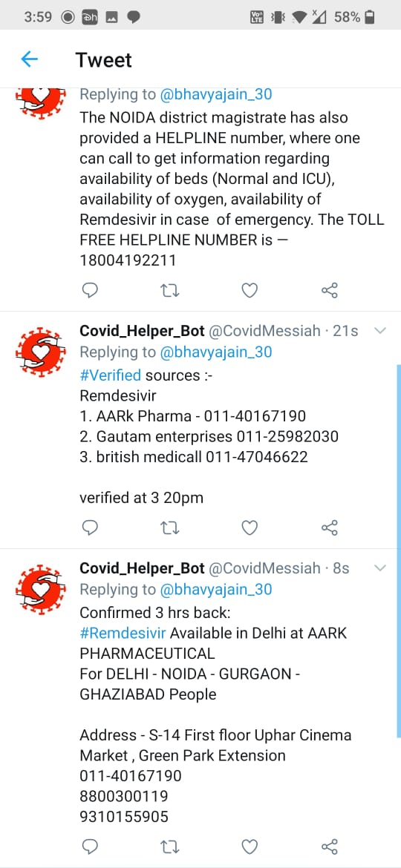Open options chevron on the 8s tweet
This screenshot has width=401, height=868.
pos(380,568)
